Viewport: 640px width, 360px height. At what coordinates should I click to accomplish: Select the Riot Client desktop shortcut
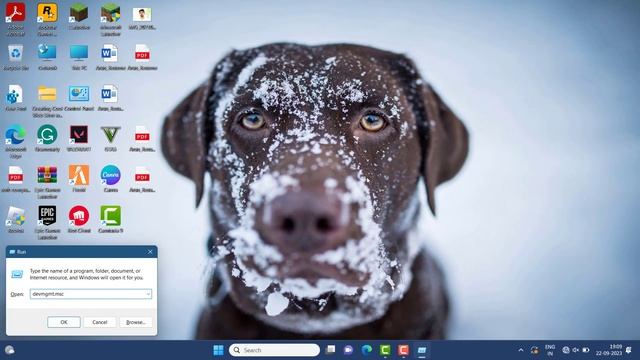tap(79, 216)
